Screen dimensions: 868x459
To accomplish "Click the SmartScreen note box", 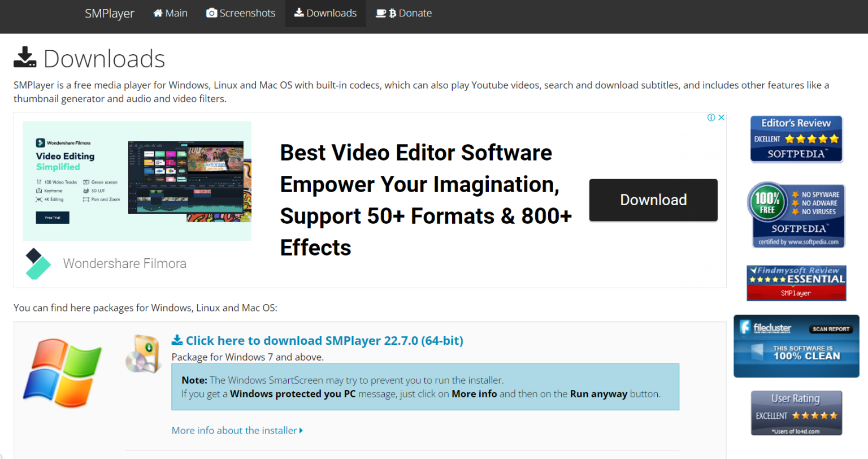I will tap(425, 387).
